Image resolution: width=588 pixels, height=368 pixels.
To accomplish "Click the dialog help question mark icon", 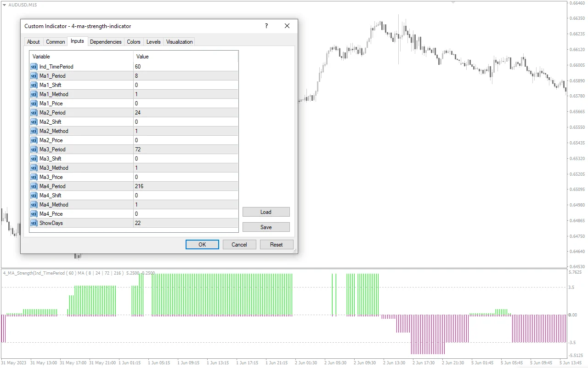I will click(266, 26).
